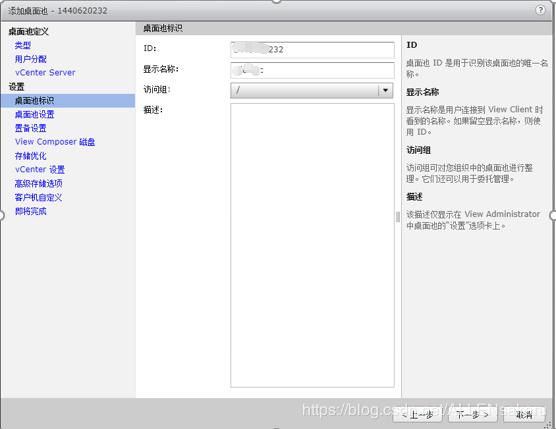The image size is (556, 429).
Task: Open View Composer 磁盘 step
Action: coord(55,142)
